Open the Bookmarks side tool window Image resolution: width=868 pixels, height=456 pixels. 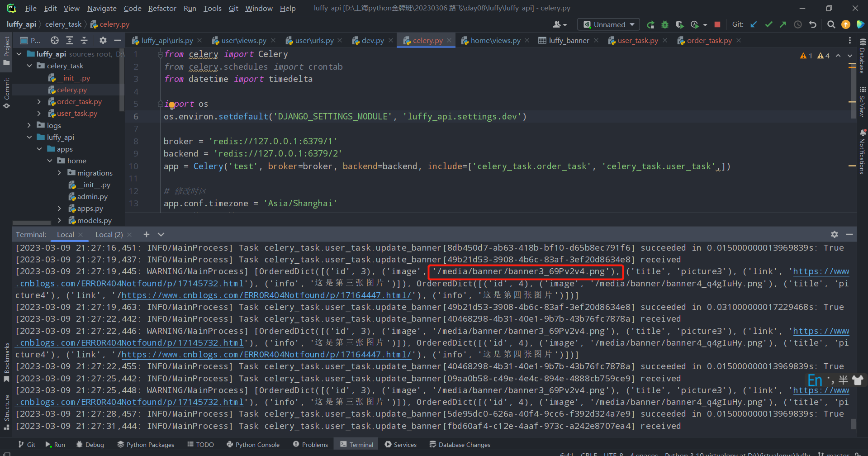[6, 363]
